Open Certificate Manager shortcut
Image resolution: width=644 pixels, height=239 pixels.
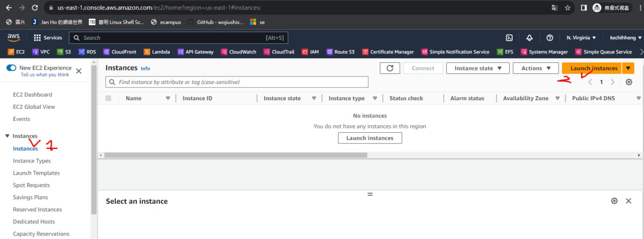point(388,52)
